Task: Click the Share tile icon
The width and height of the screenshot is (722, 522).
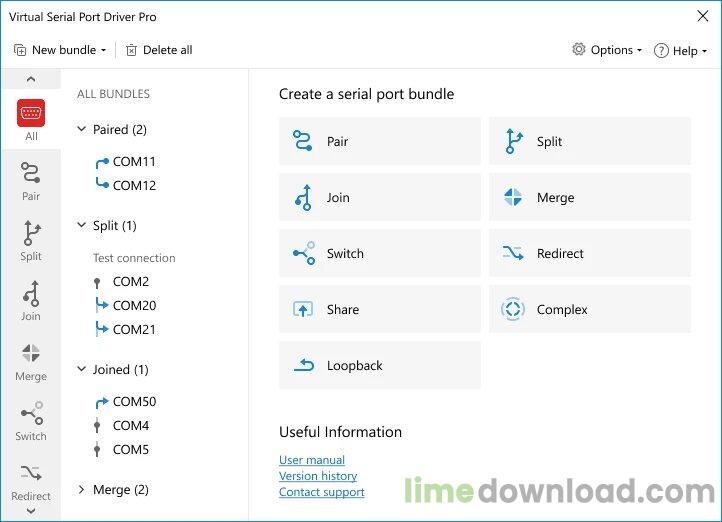Action: (x=303, y=309)
